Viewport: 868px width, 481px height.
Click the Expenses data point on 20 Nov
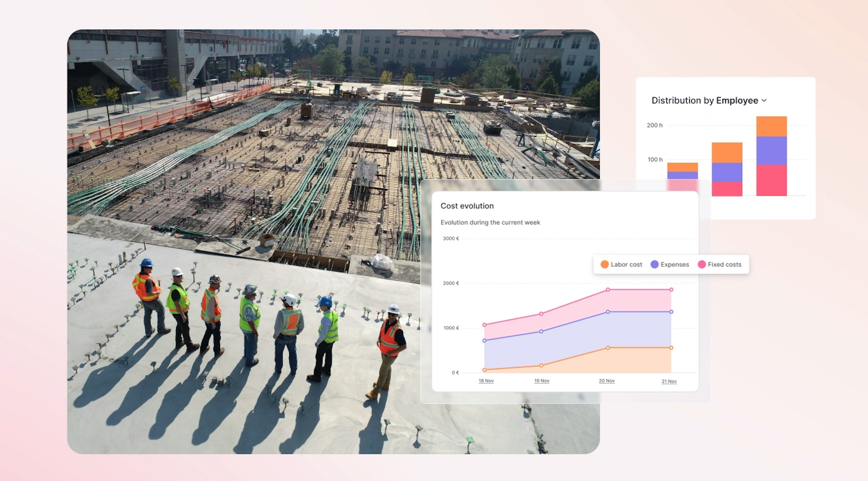(x=608, y=312)
